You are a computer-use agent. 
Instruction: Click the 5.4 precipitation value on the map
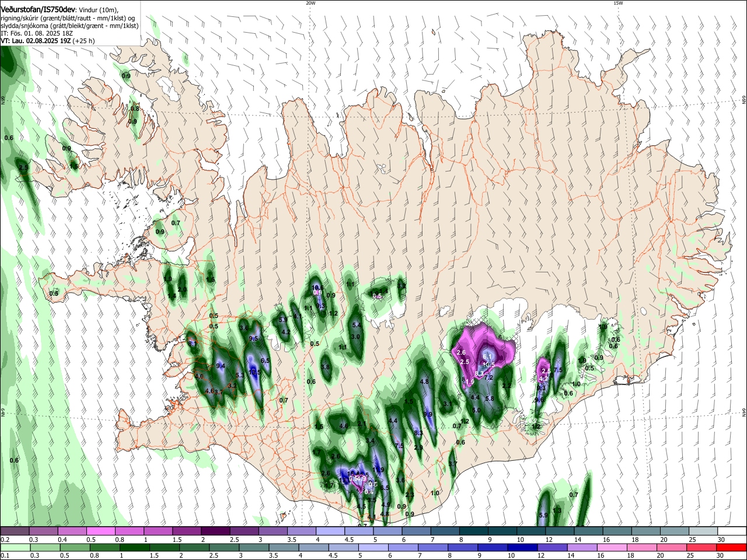pyautogui.click(x=357, y=325)
